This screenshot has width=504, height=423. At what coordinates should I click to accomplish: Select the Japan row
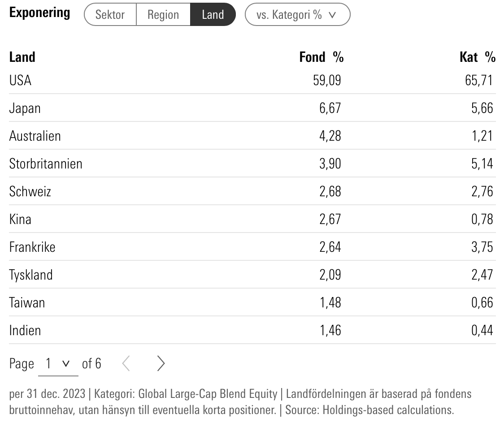point(25,108)
